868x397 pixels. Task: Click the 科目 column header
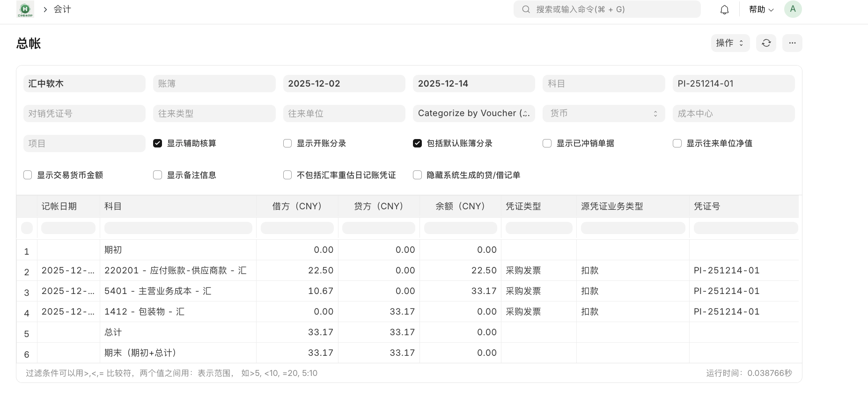click(113, 206)
